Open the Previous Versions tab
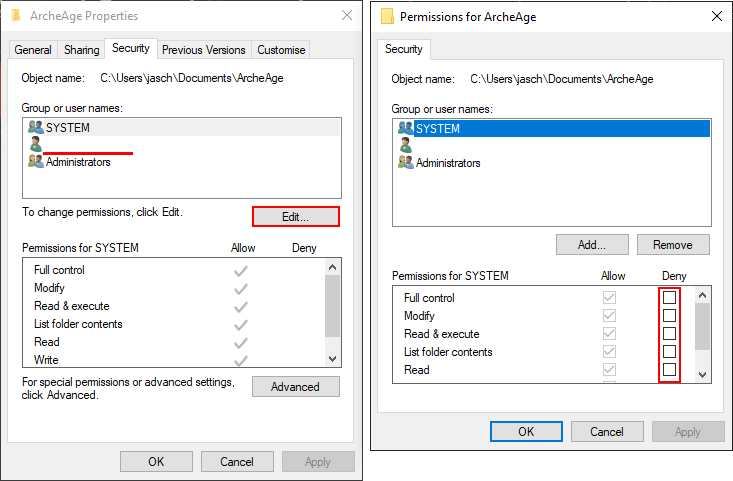The image size is (733, 481). pyautogui.click(x=204, y=50)
